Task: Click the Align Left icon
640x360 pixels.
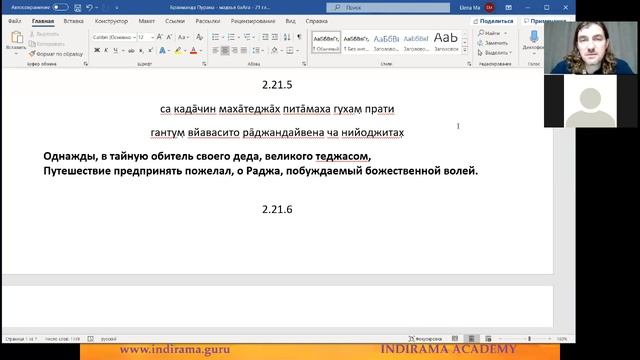Action: 216,50
